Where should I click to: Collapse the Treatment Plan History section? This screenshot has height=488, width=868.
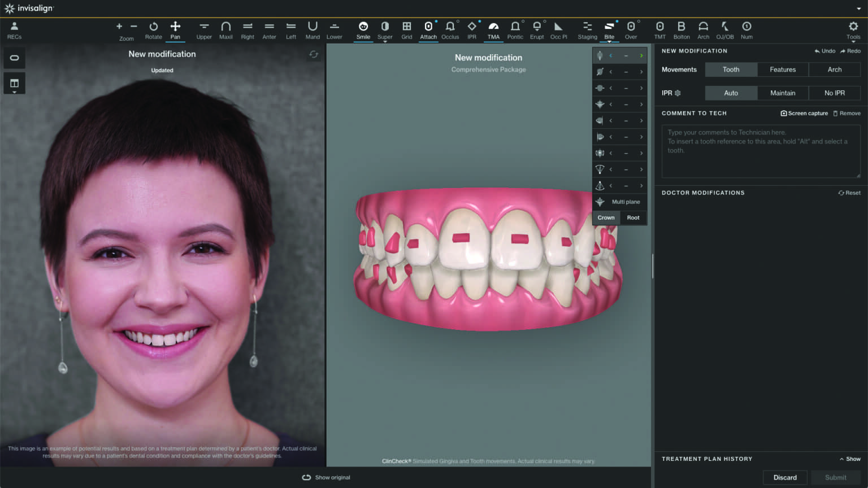click(850, 459)
